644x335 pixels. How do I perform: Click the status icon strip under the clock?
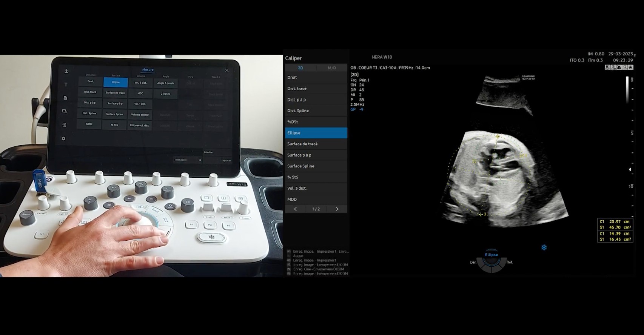pyautogui.click(x=619, y=67)
